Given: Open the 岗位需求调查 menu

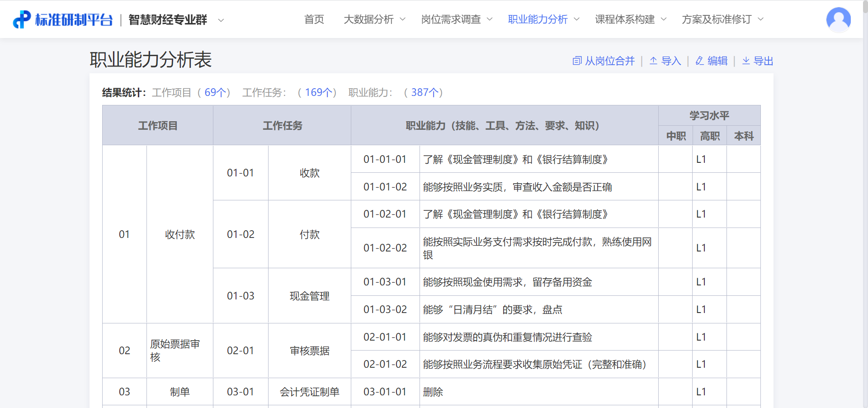Looking at the screenshot, I should [x=451, y=19].
